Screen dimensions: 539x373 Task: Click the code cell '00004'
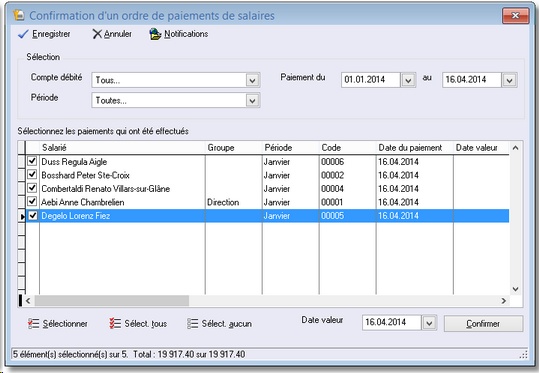click(x=332, y=189)
